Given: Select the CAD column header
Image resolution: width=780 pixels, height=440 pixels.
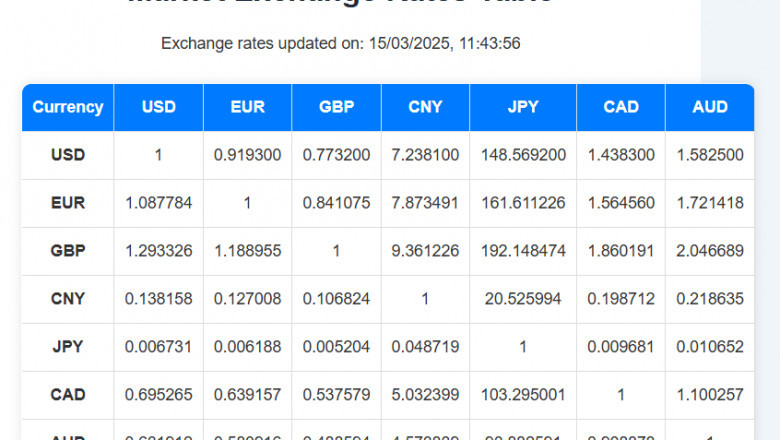Looking at the screenshot, I should 621,107.
